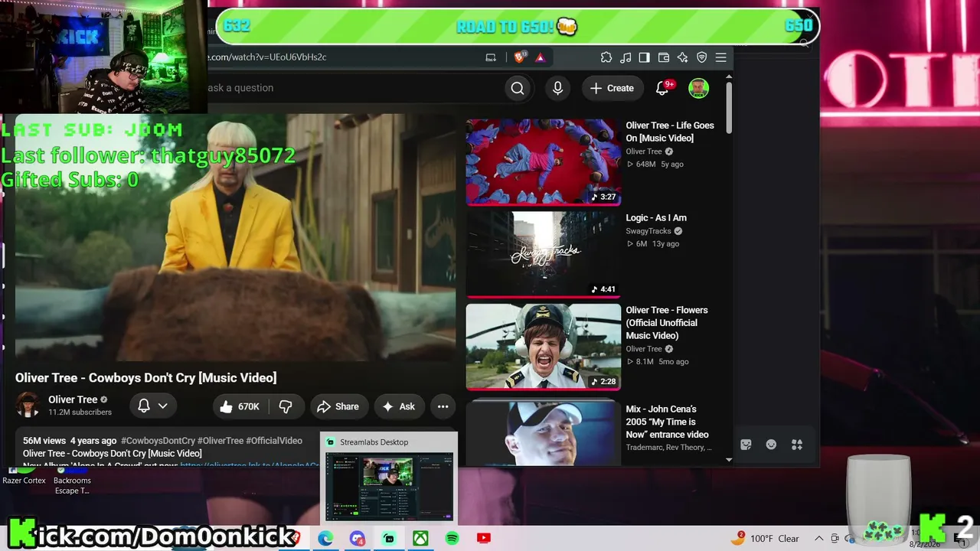The image size is (980, 551).
Task: Start voice search with the microphone icon
Action: point(557,88)
